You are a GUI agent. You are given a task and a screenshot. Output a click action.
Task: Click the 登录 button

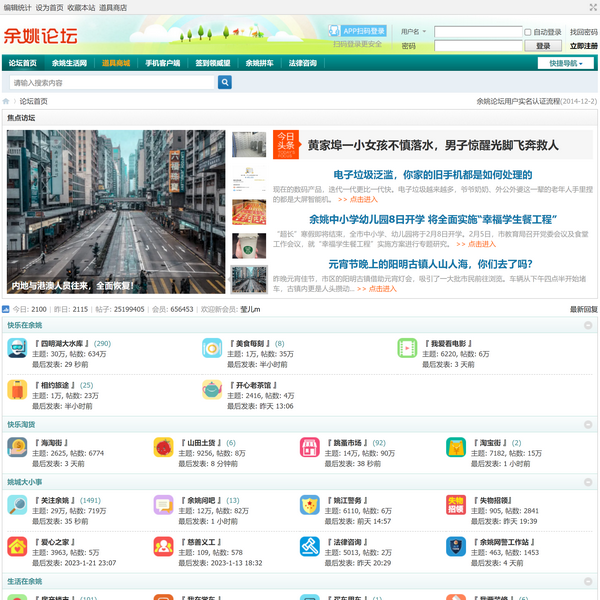point(543,46)
